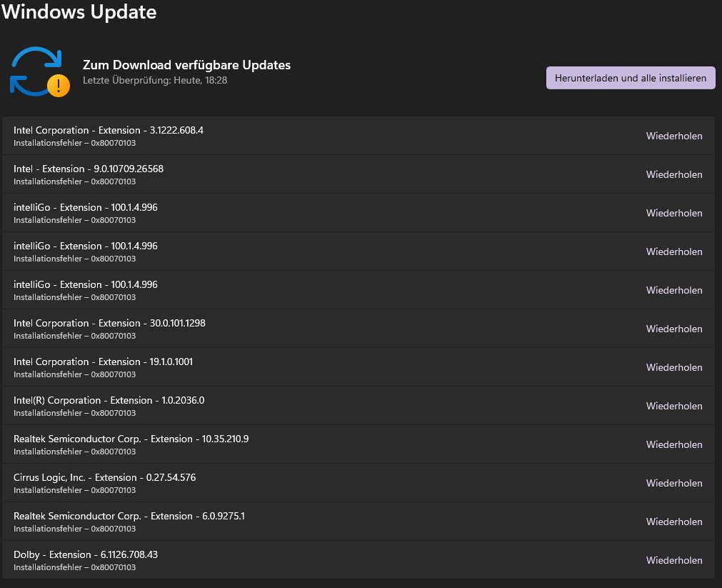Screen dimensions: 722x588
Task: Retry Intel Corporation Extension 30.0.101.1298
Action: coord(674,329)
